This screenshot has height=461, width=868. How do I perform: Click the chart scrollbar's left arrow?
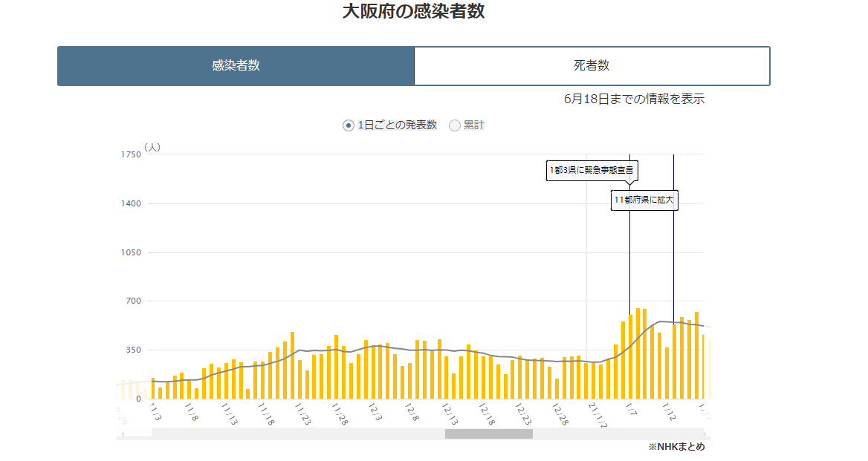click(x=123, y=434)
